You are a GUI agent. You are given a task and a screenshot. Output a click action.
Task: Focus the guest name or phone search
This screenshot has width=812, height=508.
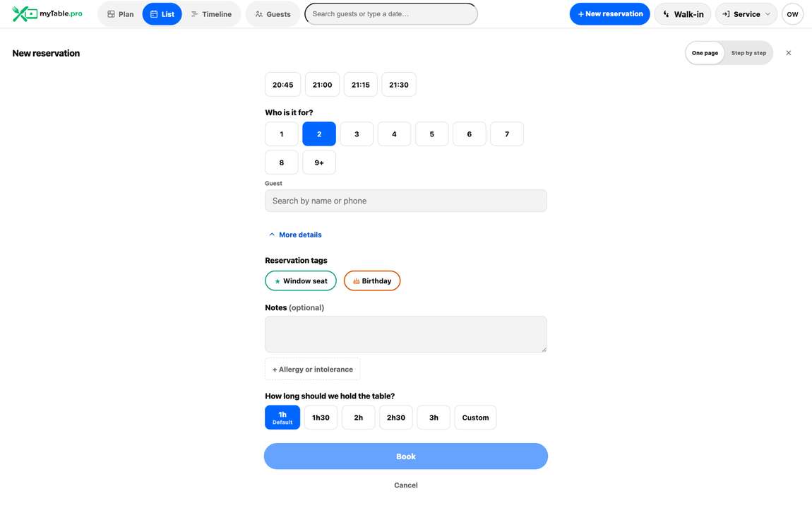(406, 201)
